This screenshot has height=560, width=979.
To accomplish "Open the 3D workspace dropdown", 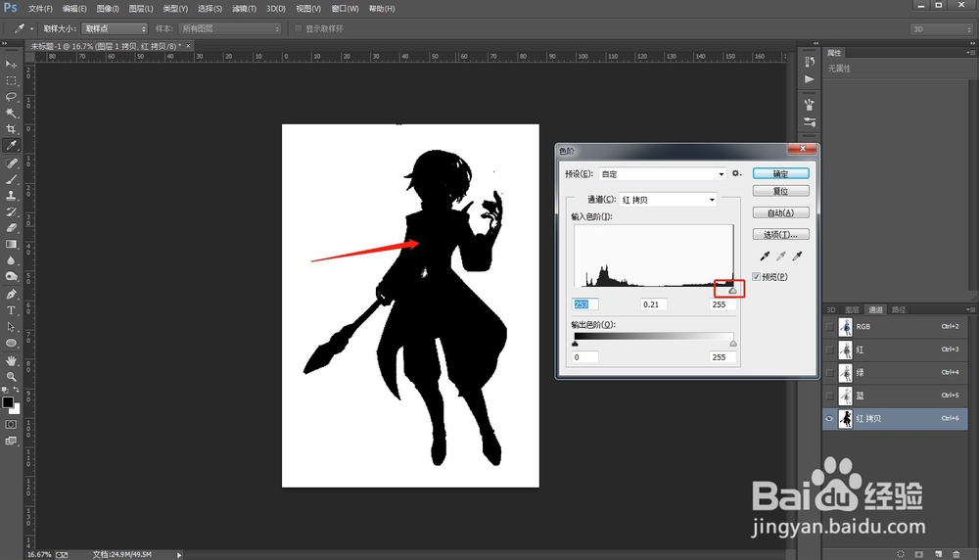I will click(941, 29).
